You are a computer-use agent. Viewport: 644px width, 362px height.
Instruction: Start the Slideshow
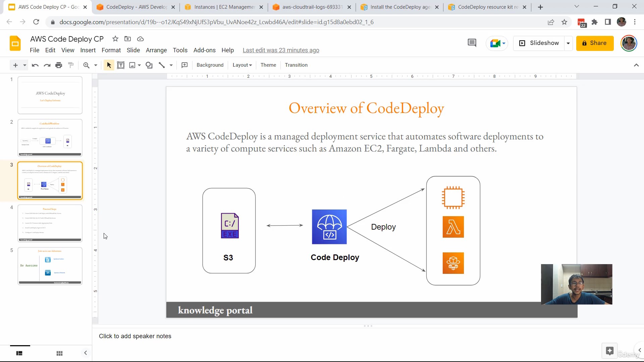click(539, 43)
